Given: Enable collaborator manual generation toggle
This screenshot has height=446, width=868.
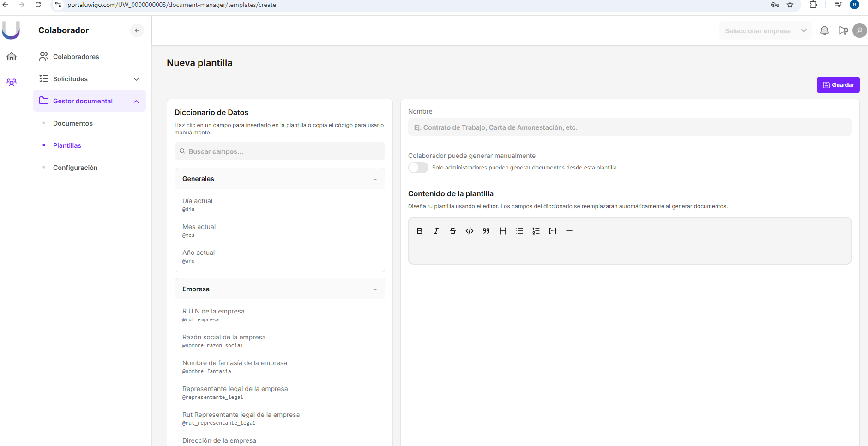Looking at the screenshot, I should (418, 168).
